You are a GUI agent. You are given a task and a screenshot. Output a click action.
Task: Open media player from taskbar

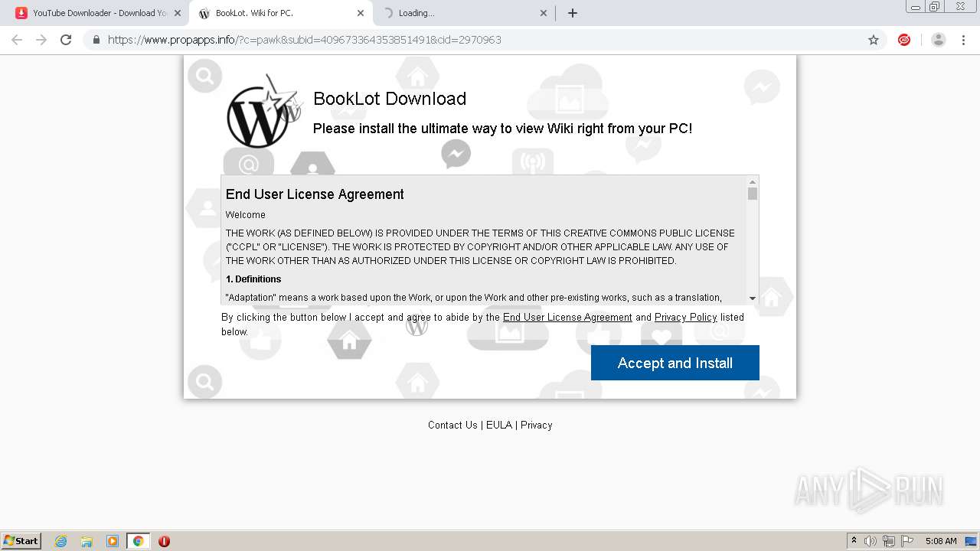(113, 541)
